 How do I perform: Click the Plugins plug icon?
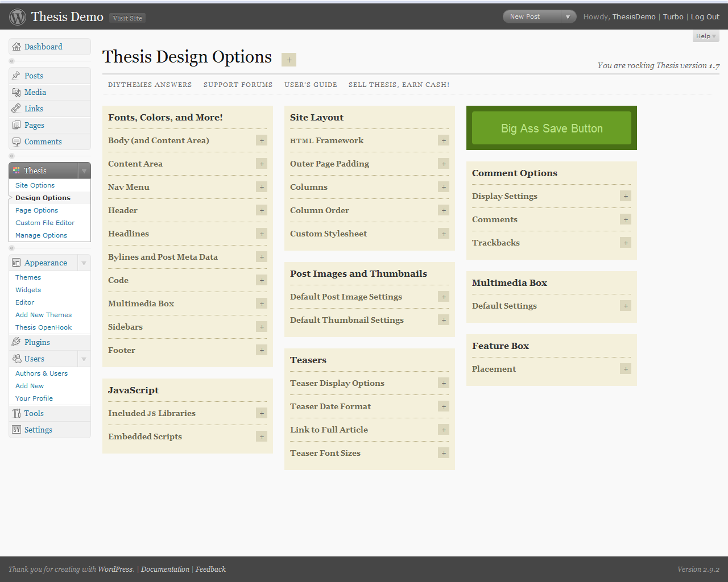pyautogui.click(x=16, y=342)
